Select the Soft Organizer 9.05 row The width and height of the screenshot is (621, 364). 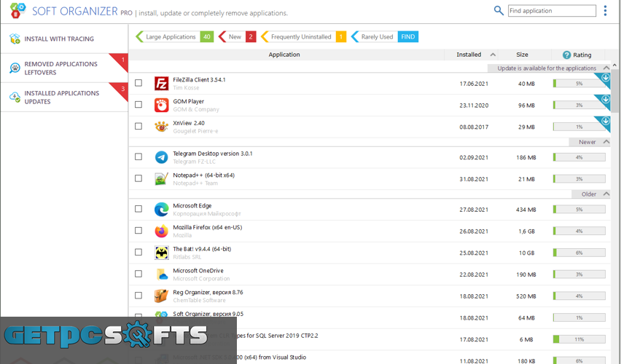click(370, 317)
